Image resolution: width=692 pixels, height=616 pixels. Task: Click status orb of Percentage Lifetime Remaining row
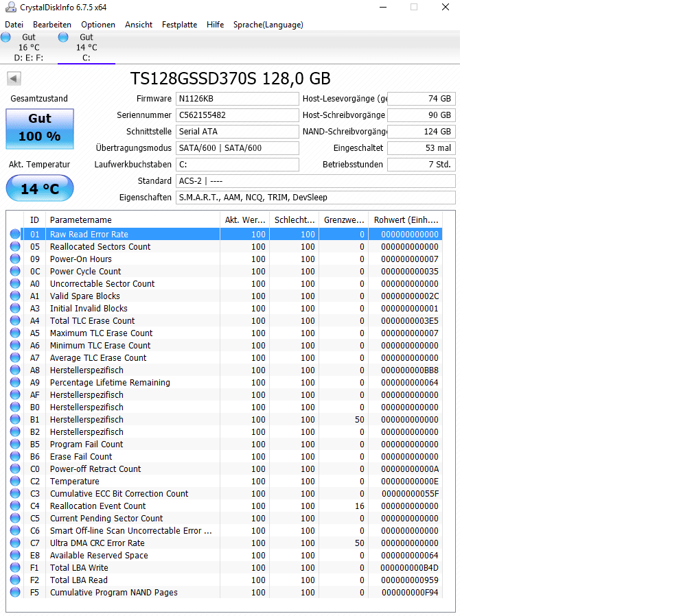(15, 382)
